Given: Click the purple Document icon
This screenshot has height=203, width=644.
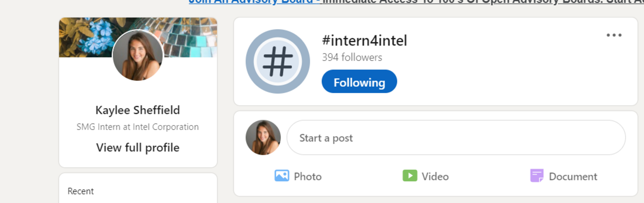Looking at the screenshot, I should coord(537,176).
